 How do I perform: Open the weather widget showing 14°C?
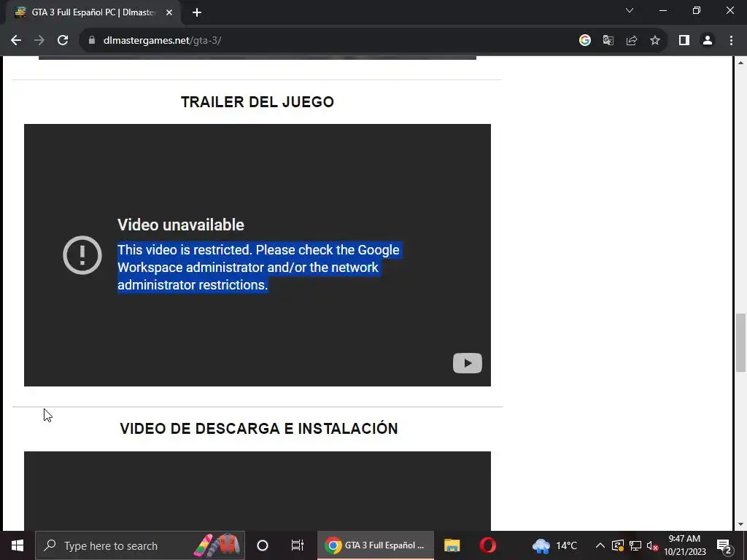[x=554, y=545]
